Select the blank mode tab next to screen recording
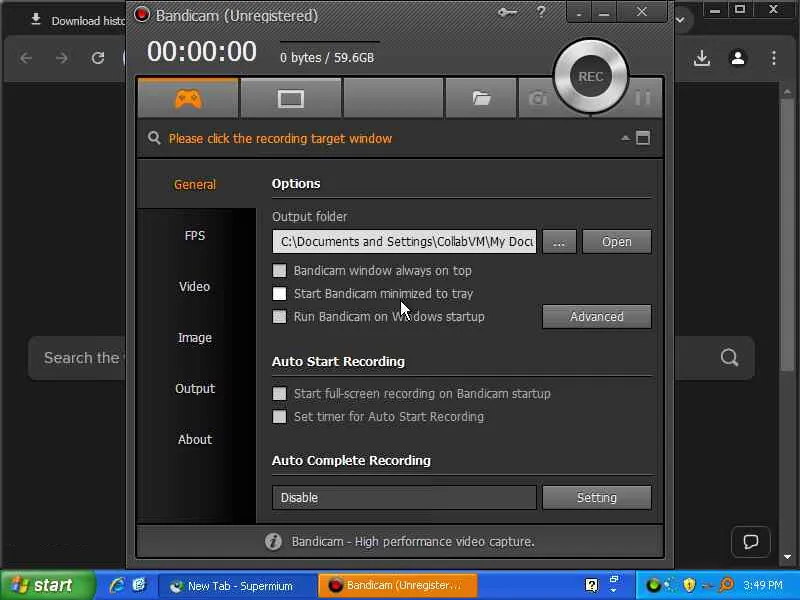The width and height of the screenshot is (800, 600). point(393,98)
